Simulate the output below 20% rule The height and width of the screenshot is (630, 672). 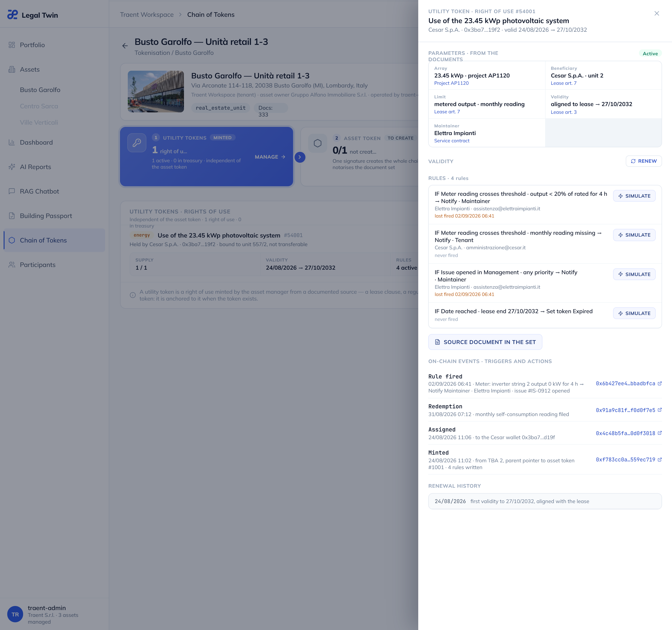(634, 196)
